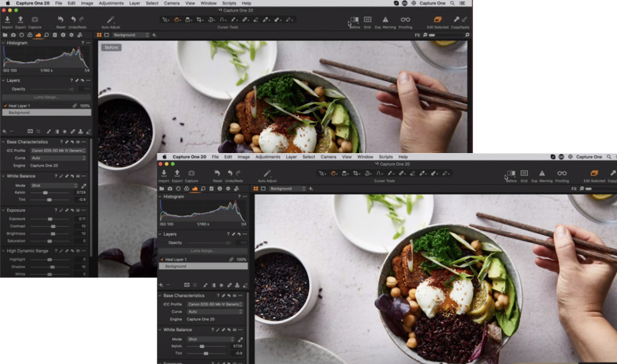This screenshot has height=364, width=617.
Task: Click the Spotlight search icon in the front window menu bar
Action: point(609,157)
